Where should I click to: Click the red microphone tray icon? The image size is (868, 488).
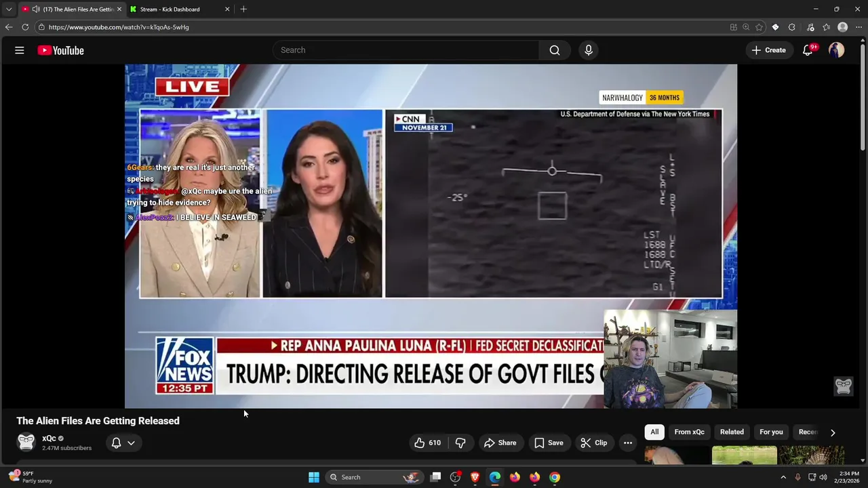(797, 477)
